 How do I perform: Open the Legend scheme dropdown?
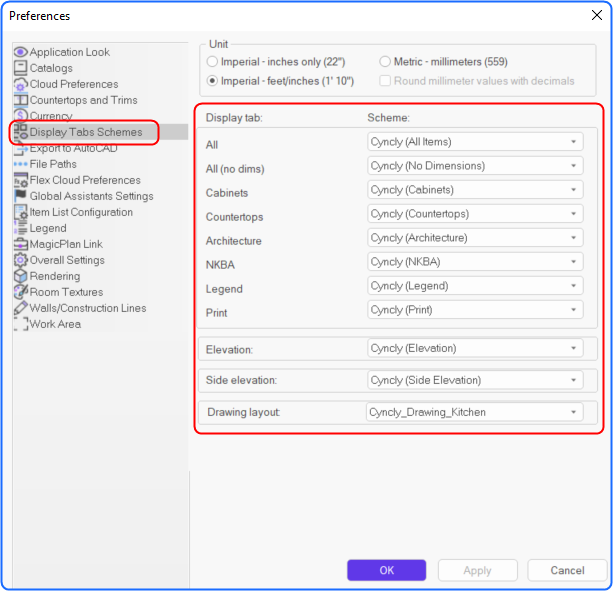(475, 286)
